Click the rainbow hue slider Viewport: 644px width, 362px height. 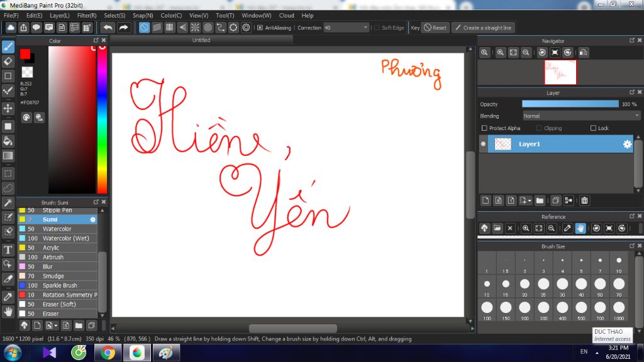click(x=103, y=119)
